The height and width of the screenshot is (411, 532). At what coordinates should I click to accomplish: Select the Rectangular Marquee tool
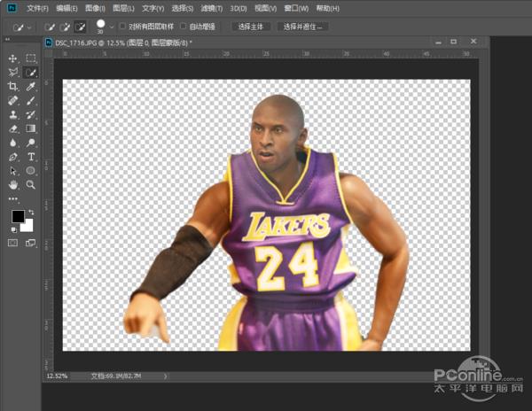point(31,58)
